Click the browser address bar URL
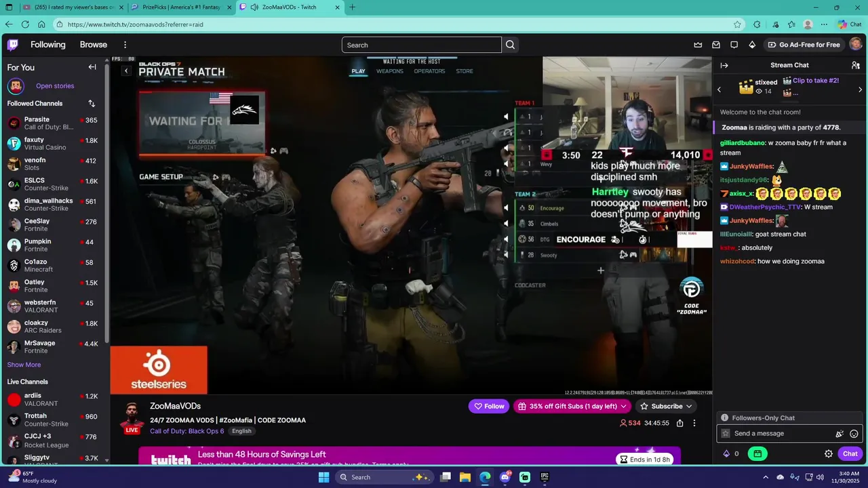868x488 pixels. (135, 24)
